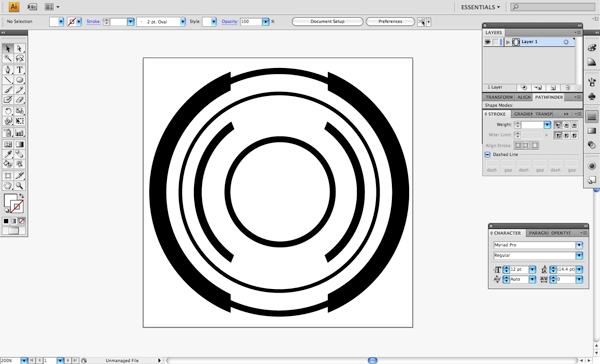Switch to the GRADIENT tab
Viewport: 600px width, 364px height.
tap(523, 114)
